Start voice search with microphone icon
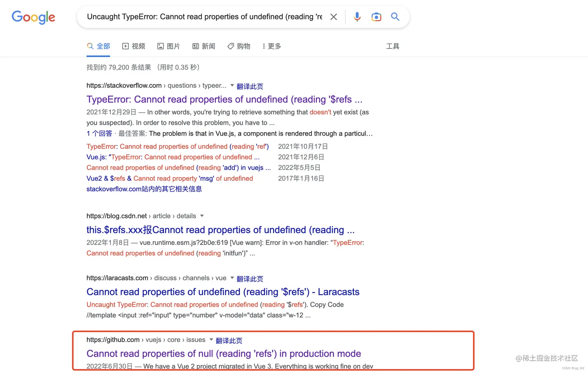588x372 pixels. [357, 17]
